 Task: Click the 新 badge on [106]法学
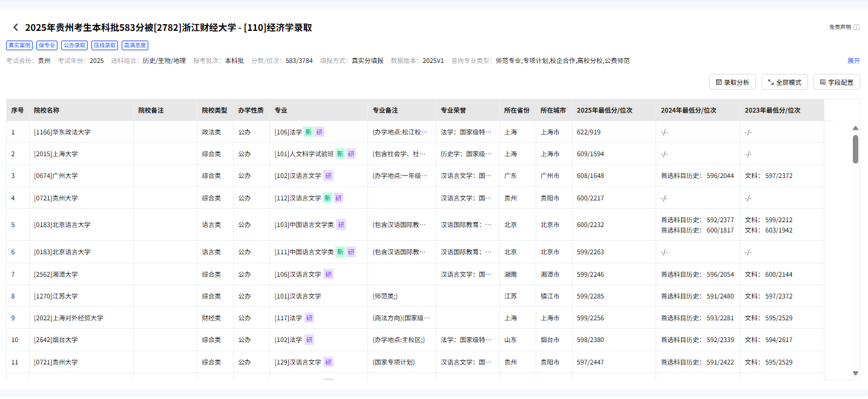[x=309, y=131]
